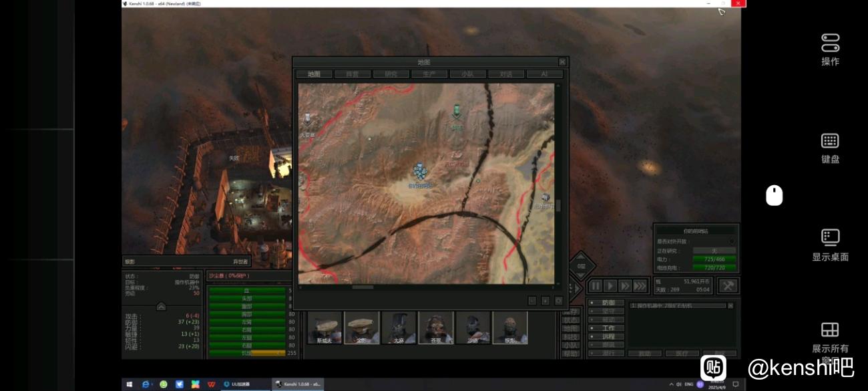Tap the 展示所有窗口 icon in the sidebar
The width and height of the screenshot is (868, 391).
click(830, 330)
